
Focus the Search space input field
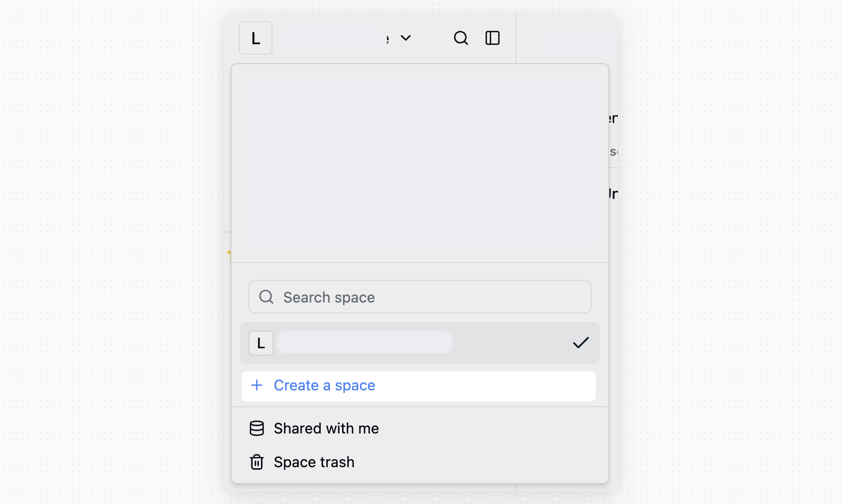(420, 297)
